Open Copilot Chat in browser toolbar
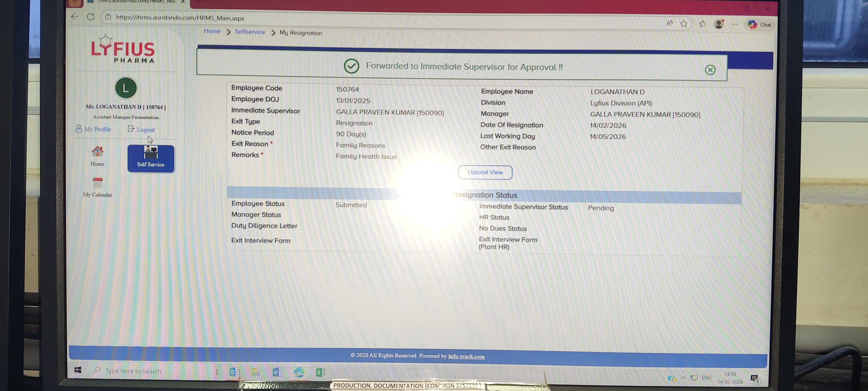This screenshot has width=868, height=391. (759, 25)
